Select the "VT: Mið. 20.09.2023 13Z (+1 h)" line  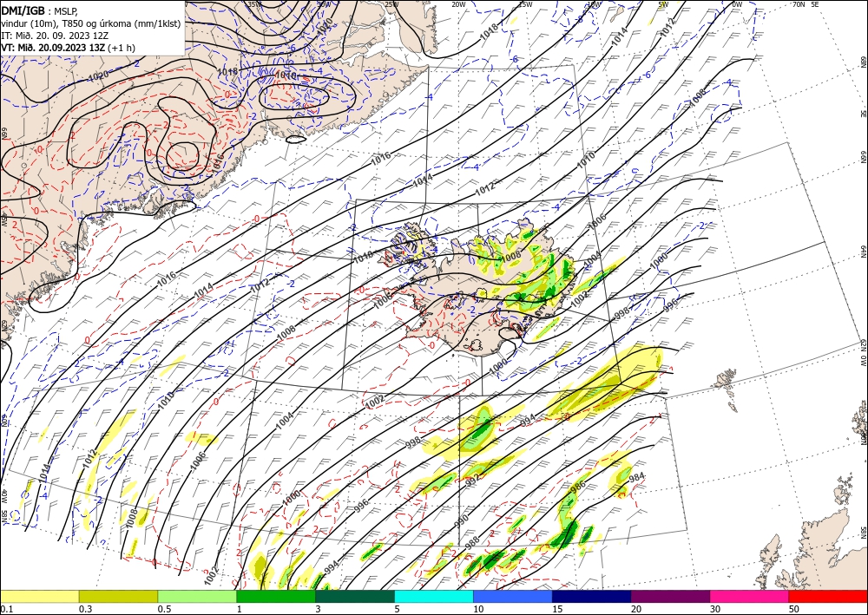coord(68,47)
